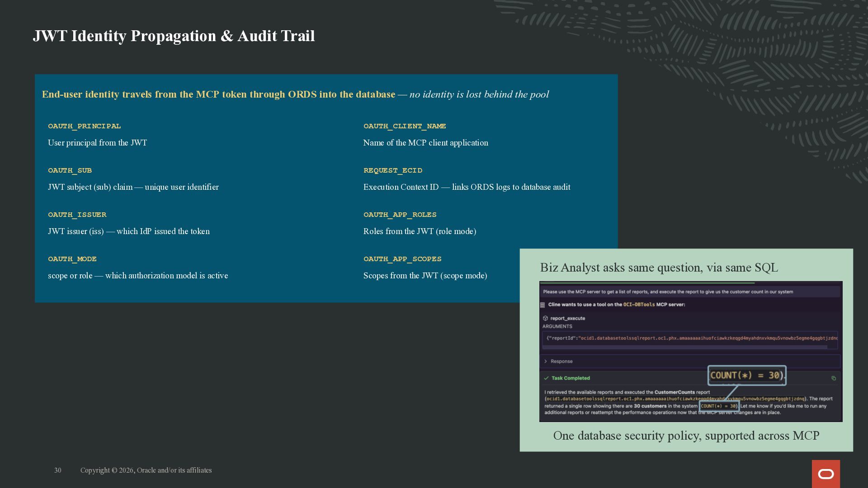Viewport: 868px width, 488px height.
Task: Click the server icon beside 'Cline wants to use'
Action: click(x=542, y=305)
